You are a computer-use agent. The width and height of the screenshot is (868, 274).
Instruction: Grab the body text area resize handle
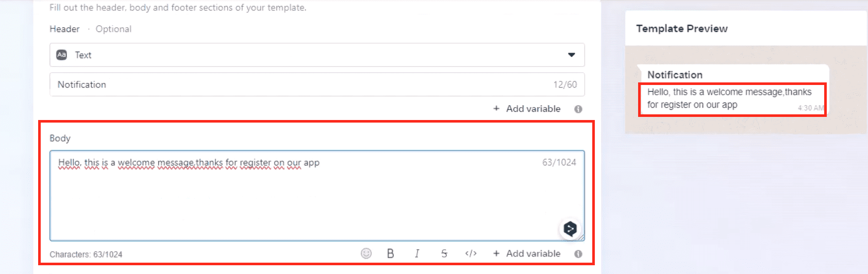pos(582,237)
